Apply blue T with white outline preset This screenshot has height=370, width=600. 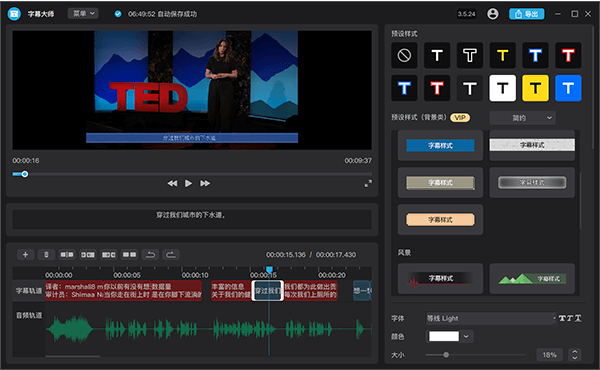tap(535, 55)
